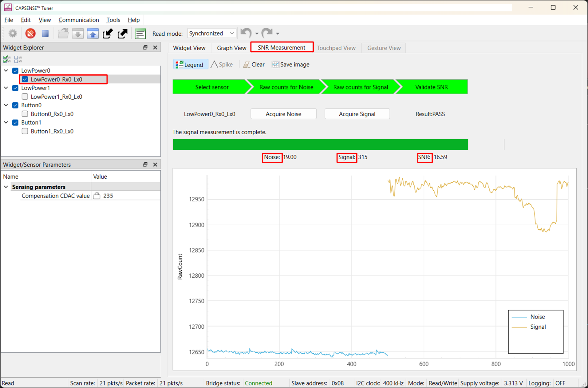Collapse the Sensing parameters group
Screen dimensions: 588x388
(x=6, y=187)
